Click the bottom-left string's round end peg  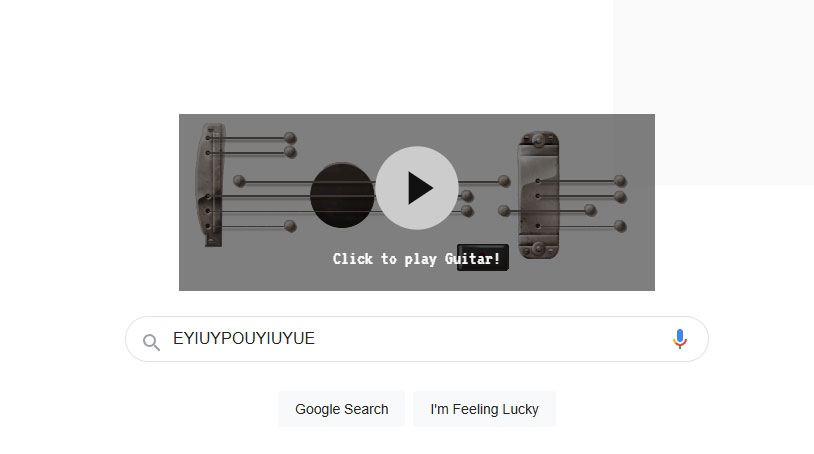click(290, 226)
